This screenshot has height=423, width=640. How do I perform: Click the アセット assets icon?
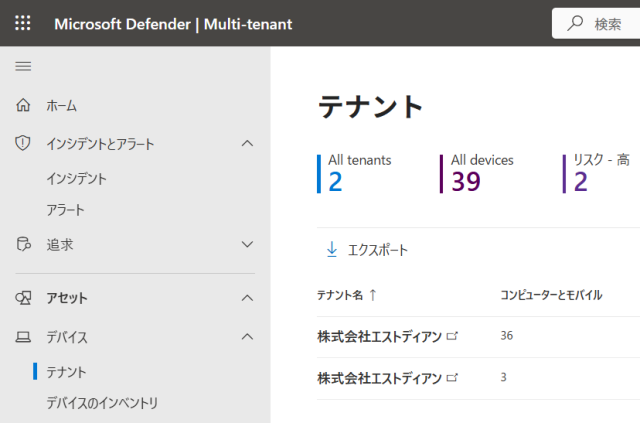tap(23, 298)
